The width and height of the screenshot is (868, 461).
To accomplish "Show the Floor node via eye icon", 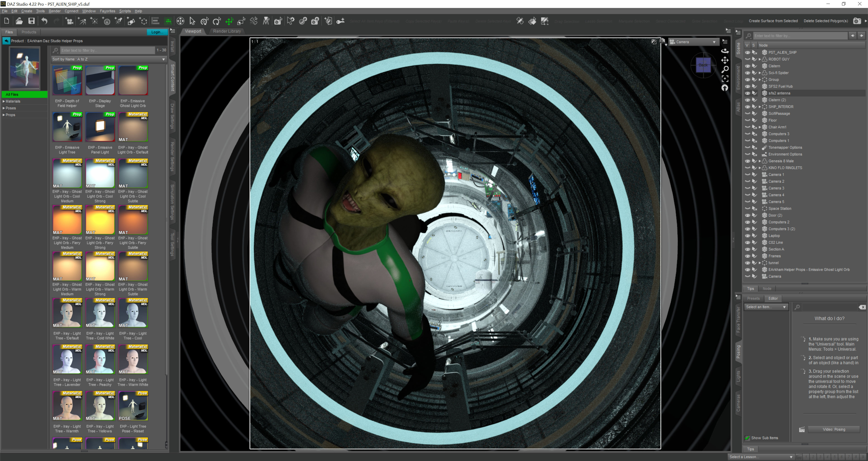I will point(747,120).
